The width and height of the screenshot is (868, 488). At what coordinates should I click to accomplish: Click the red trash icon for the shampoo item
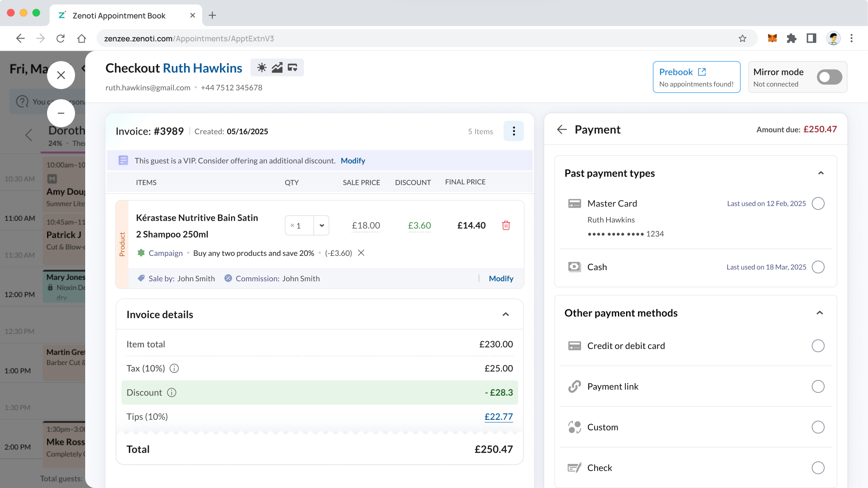(506, 225)
